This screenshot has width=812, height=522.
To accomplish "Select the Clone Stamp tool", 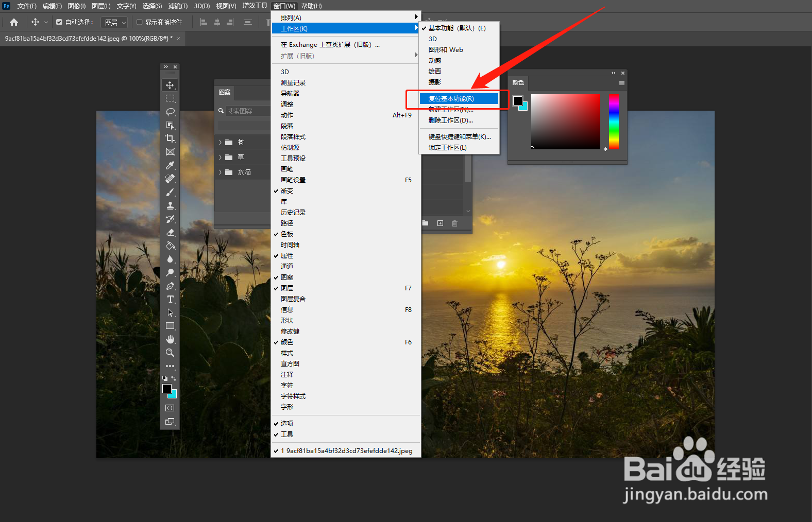I will (x=170, y=205).
